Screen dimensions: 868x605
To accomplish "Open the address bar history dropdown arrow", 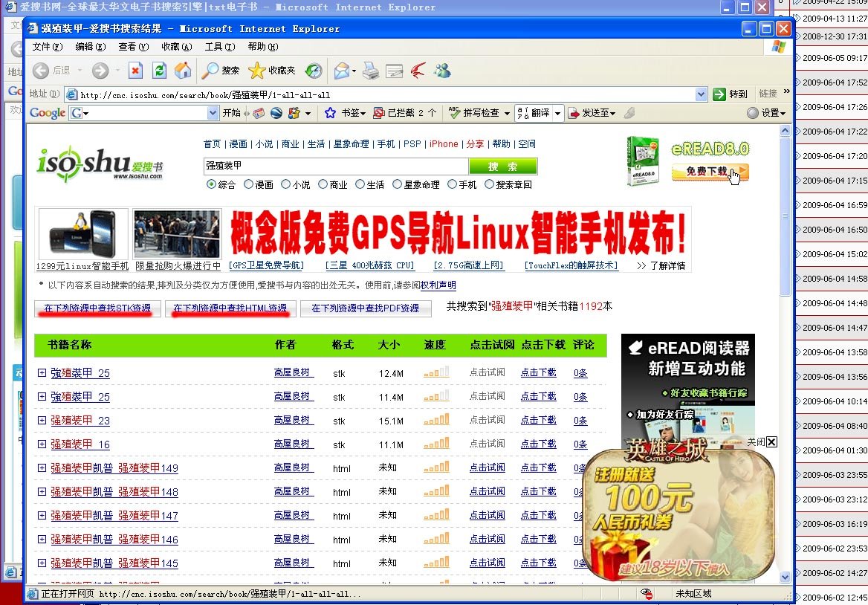I will click(702, 94).
